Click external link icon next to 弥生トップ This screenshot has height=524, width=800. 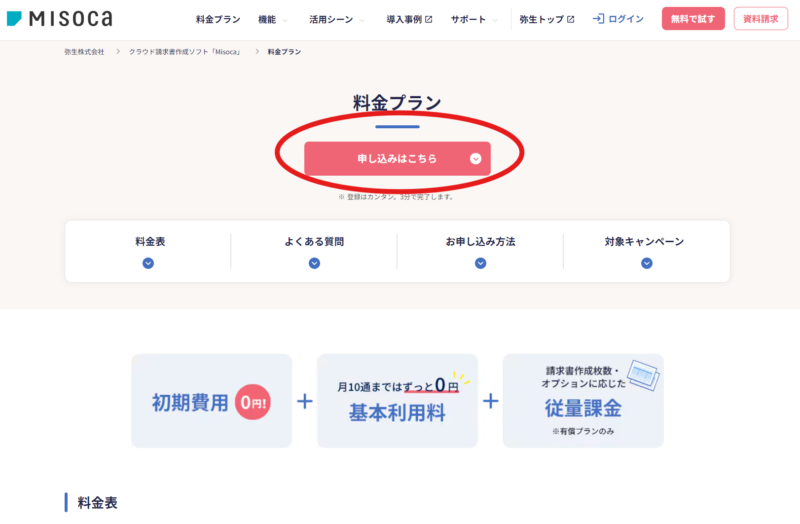[x=571, y=19]
